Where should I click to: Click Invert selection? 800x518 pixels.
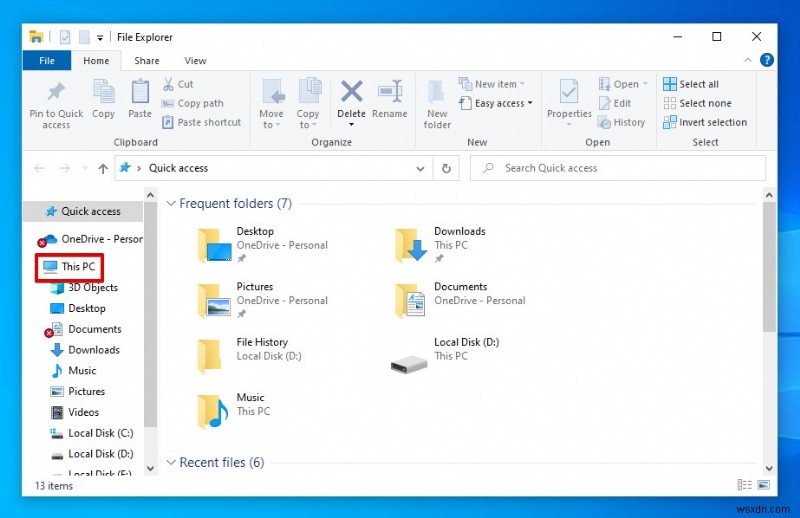click(705, 122)
